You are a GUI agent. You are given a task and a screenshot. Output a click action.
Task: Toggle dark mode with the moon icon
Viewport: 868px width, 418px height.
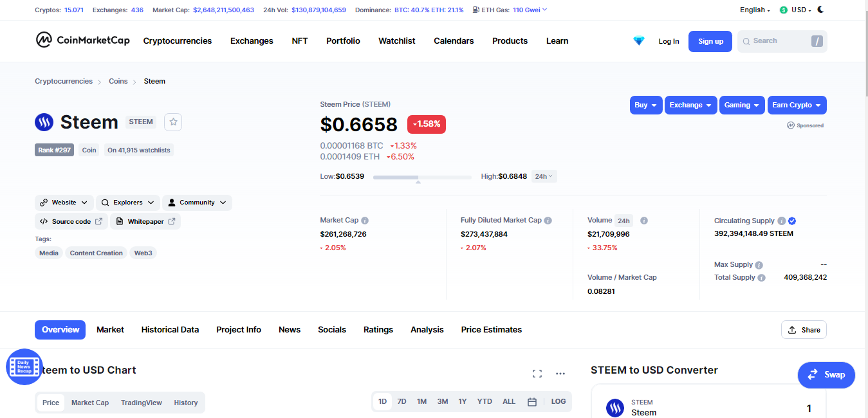820,10
